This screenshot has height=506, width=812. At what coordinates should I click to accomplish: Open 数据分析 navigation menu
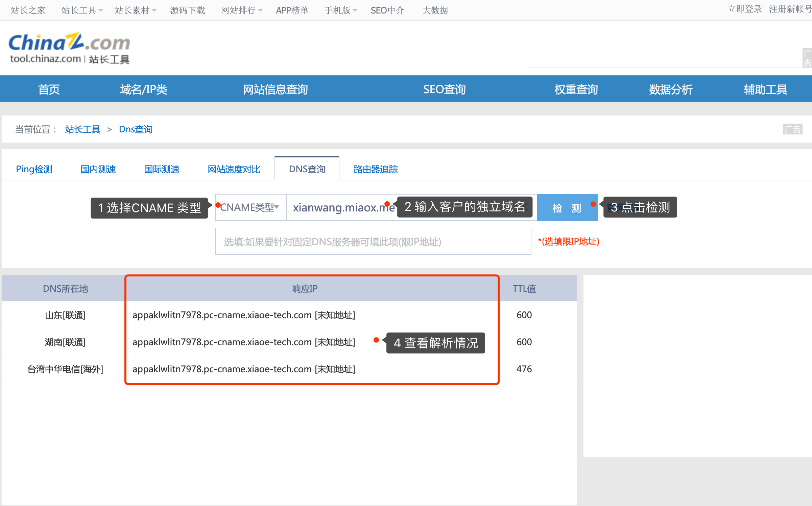point(671,90)
